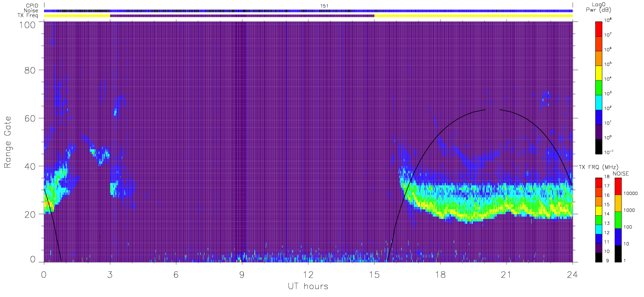Click the '3' tick on UT hours axis

tap(110, 274)
